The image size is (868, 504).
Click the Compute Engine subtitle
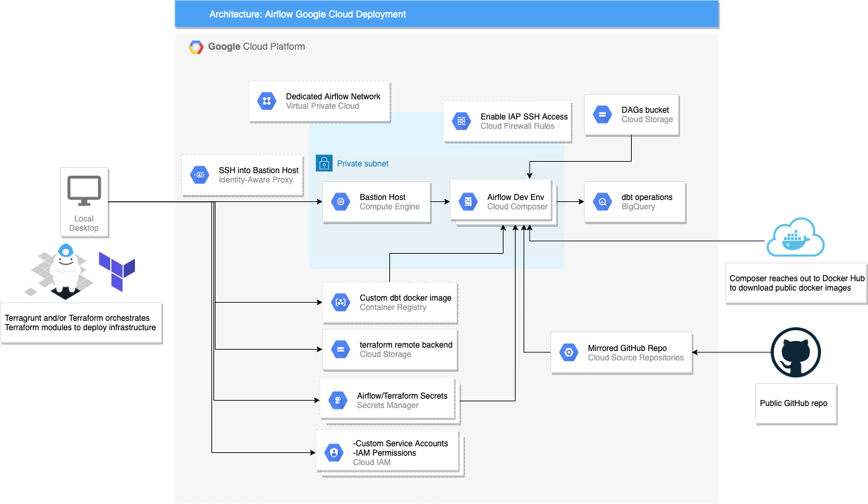point(389,207)
